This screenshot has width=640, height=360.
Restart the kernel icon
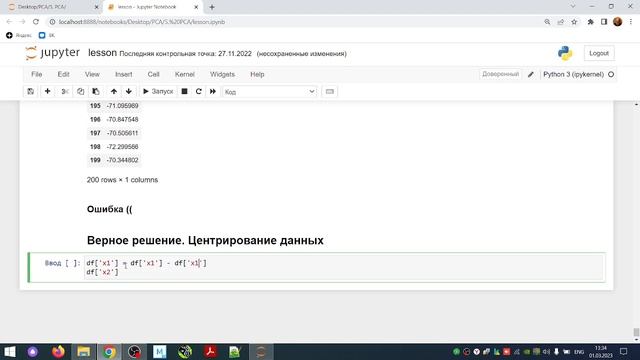click(199, 91)
